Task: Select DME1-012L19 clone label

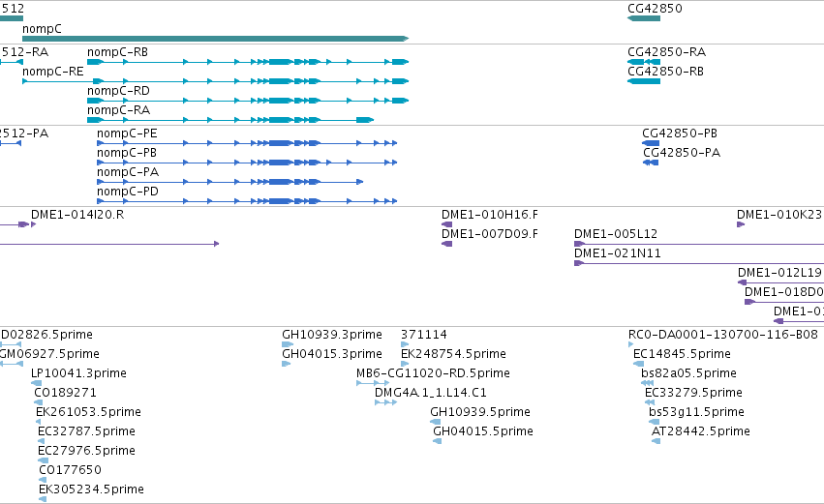Action: [x=779, y=273]
